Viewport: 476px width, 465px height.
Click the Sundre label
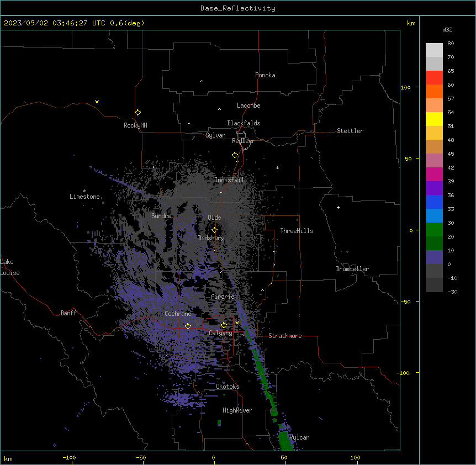161,216
